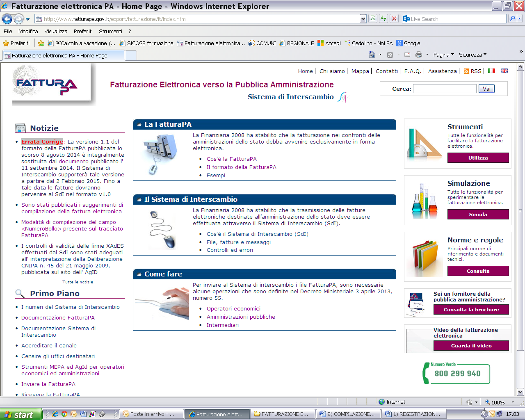Click the Simula button
The image size is (525, 420).
click(478, 215)
